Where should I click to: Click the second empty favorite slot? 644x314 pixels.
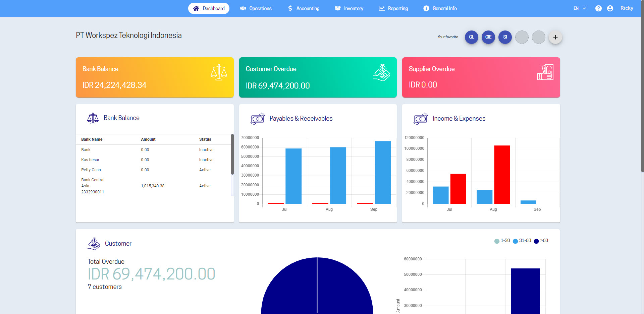(539, 37)
